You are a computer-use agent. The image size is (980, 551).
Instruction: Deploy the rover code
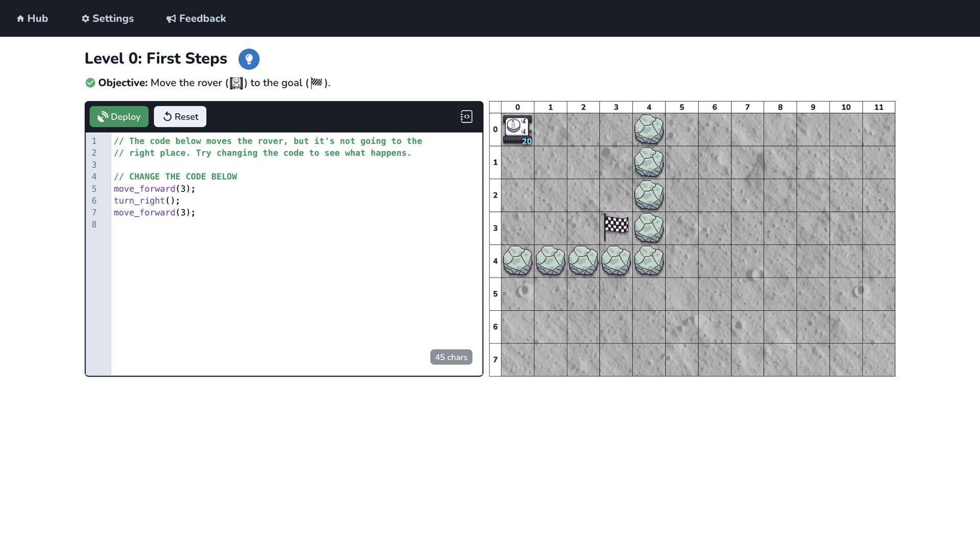click(118, 116)
